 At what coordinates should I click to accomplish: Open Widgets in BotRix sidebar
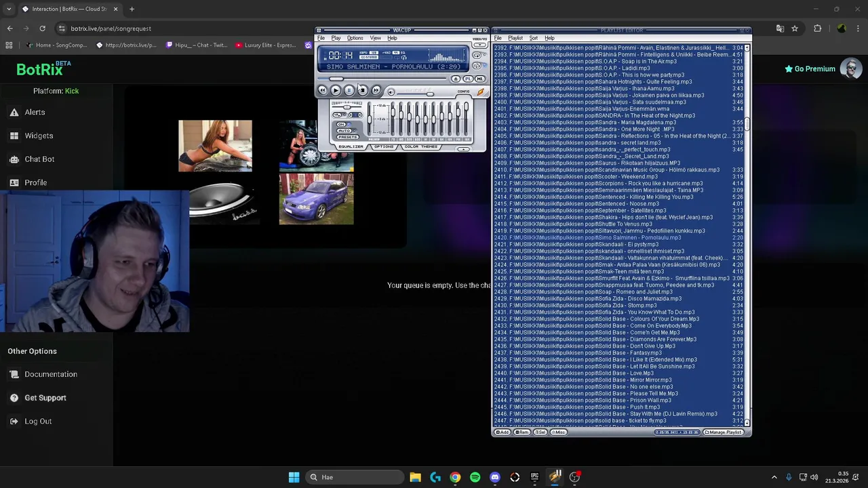click(39, 136)
